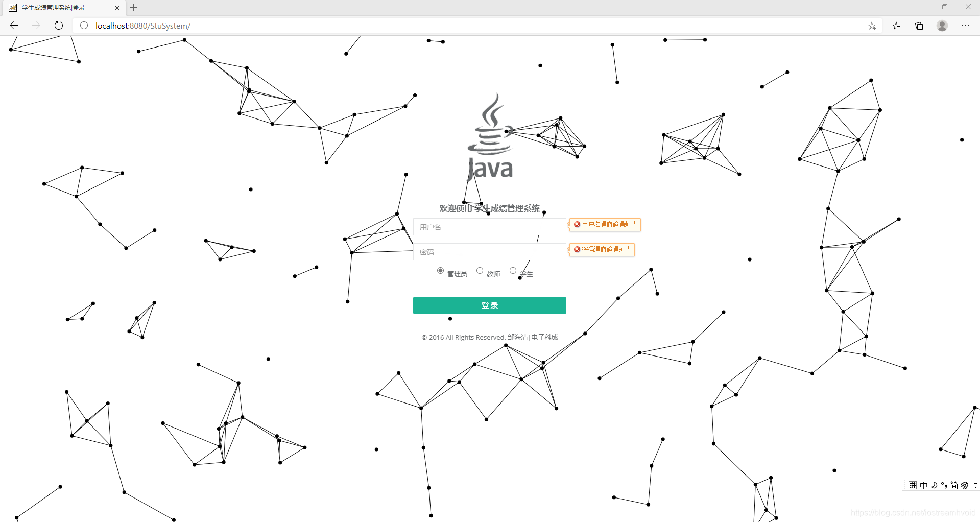Add this page to favorites star
The height and width of the screenshot is (522, 980).
tap(872, 26)
